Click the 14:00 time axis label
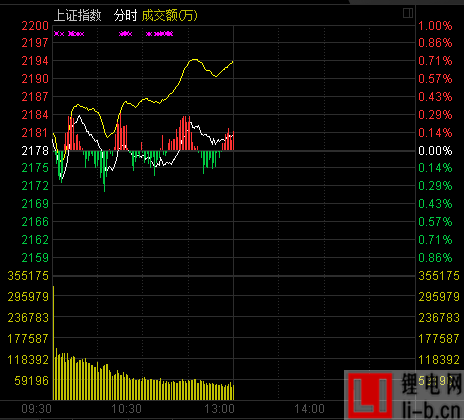 pos(309,409)
